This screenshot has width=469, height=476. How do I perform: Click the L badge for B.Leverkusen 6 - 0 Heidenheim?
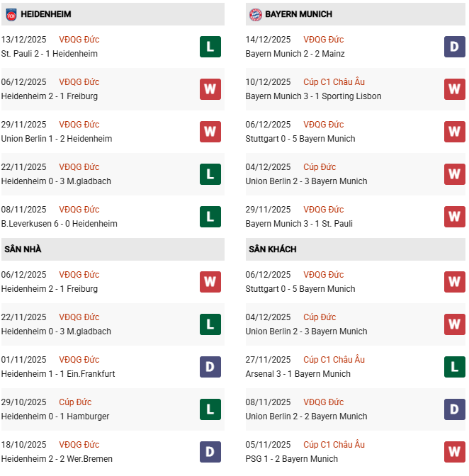point(210,217)
